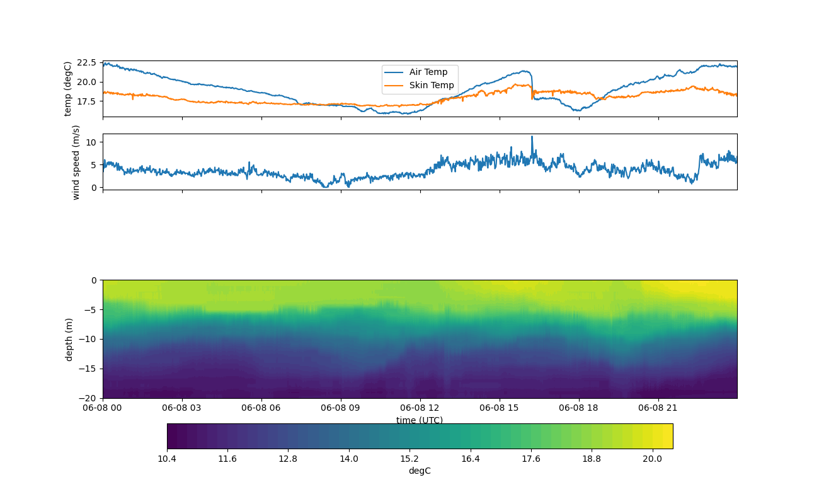Select the orange line sample in legend
Image resolution: width=819 pixels, height=504 pixels.
(394, 86)
